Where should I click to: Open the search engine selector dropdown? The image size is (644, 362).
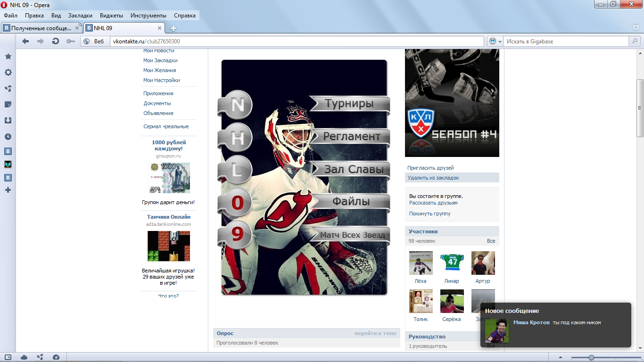pyautogui.click(x=495, y=41)
